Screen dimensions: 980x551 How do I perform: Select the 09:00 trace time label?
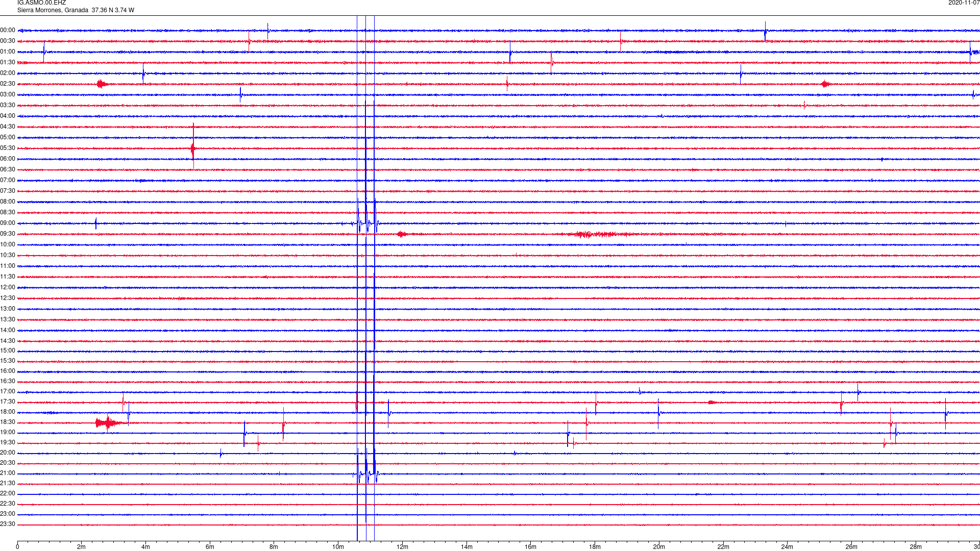(8, 223)
